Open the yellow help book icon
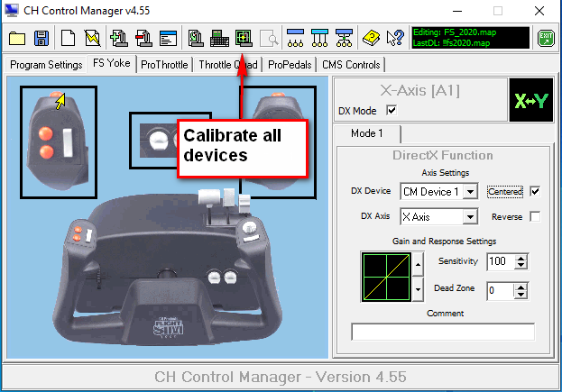 [371, 38]
